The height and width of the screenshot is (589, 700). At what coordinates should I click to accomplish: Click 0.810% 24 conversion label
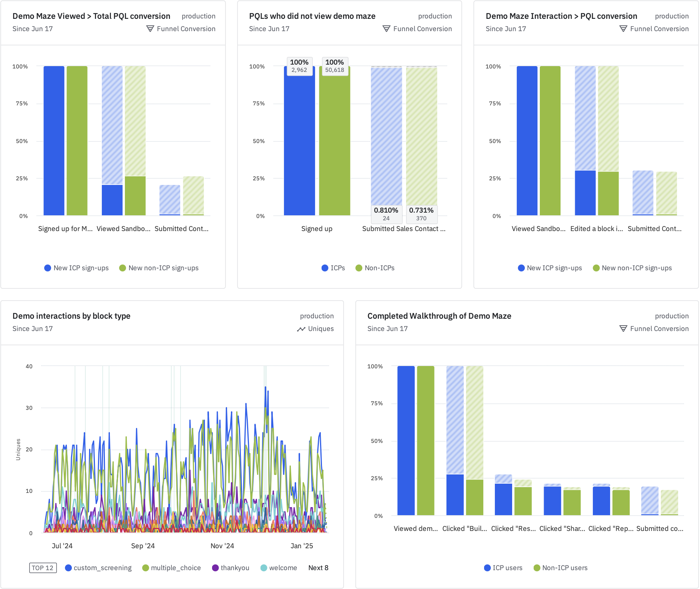pos(386,214)
